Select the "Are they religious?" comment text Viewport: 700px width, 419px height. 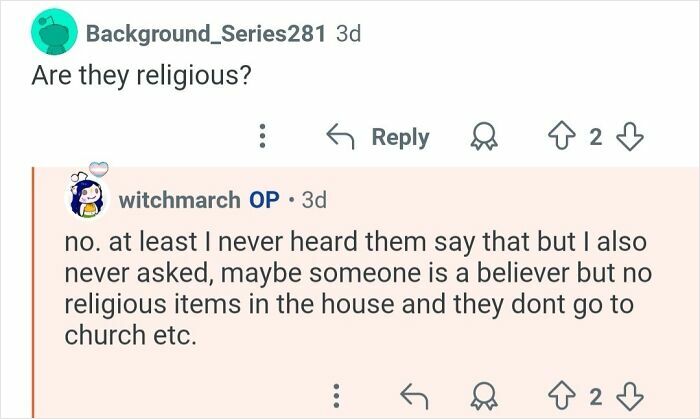point(140,77)
